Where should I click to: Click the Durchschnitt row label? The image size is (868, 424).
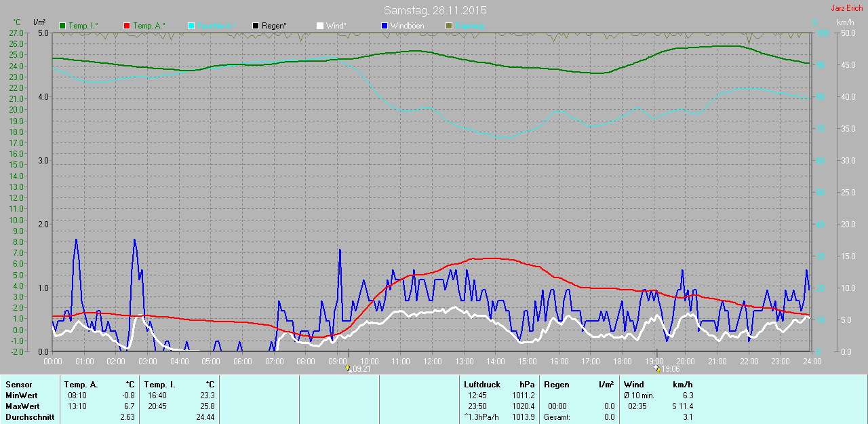point(30,417)
